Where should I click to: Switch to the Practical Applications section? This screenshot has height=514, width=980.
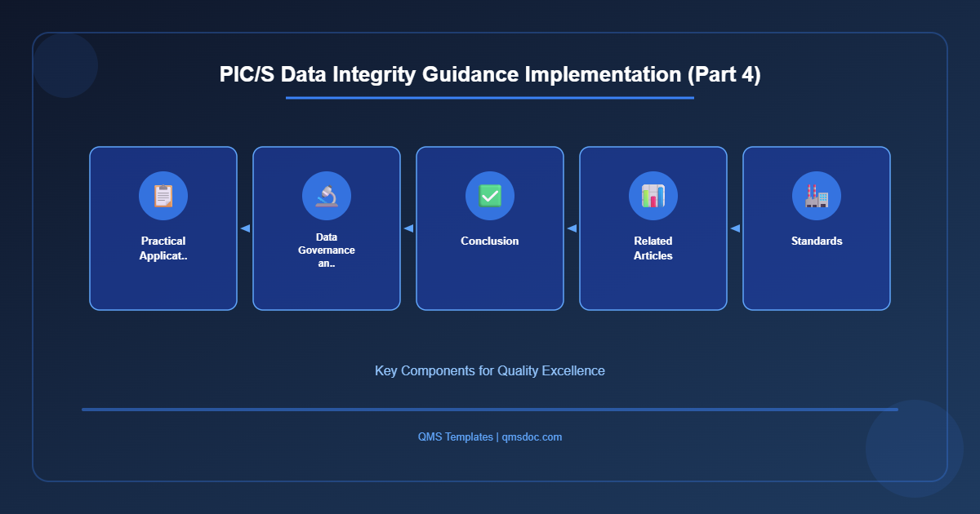tap(163, 286)
